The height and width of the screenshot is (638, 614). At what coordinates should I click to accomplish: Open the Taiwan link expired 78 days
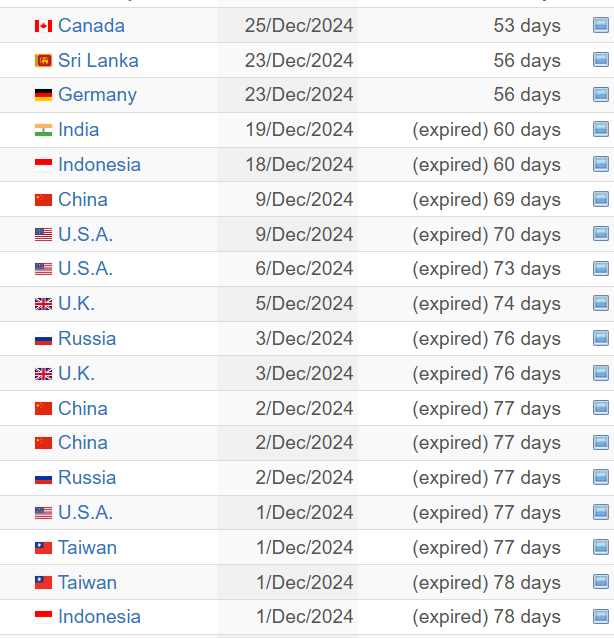pyautogui.click(x=87, y=582)
